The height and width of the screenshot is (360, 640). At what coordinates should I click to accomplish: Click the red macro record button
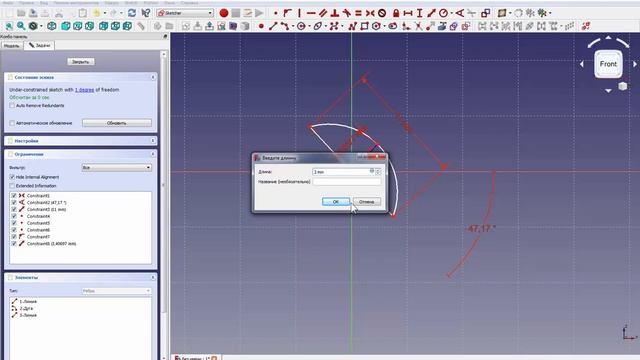point(224,13)
